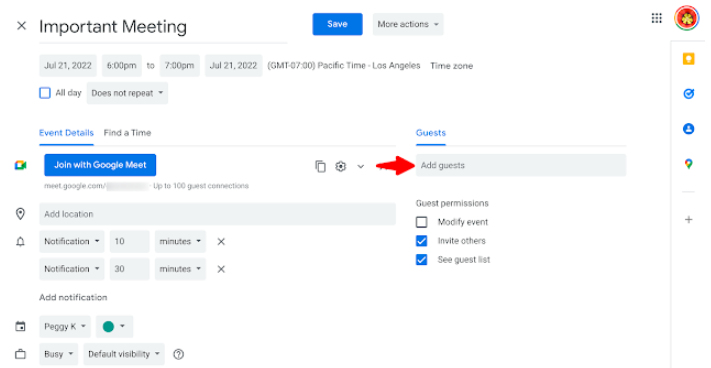The width and height of the screenshot is (711, 368).
Task: Open the green event color picker
Action: click(x=114, y=326)
